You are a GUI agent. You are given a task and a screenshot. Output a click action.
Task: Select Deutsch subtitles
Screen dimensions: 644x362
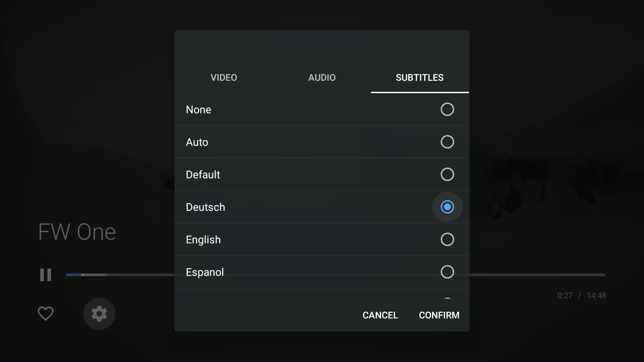coord(447,207)
